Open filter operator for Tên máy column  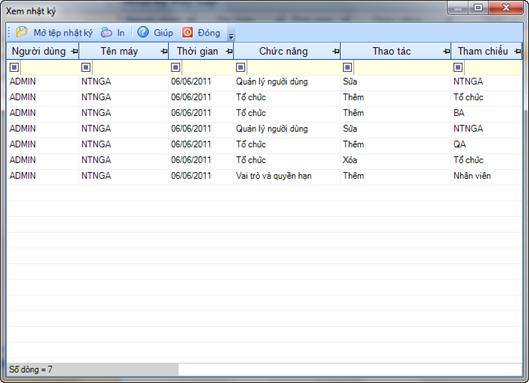(x=86, y=67)
